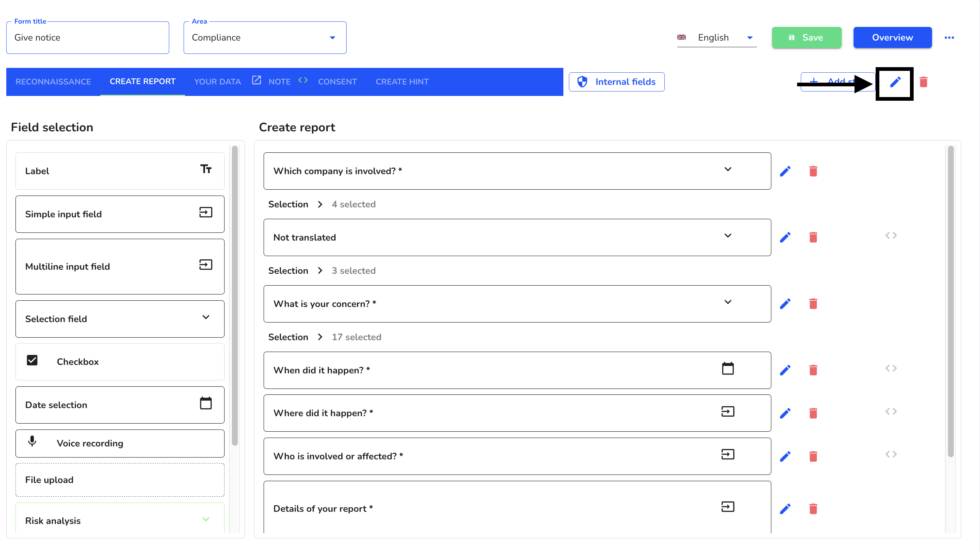Image resolution: width=980 pixels, height=552 pixels.
Task: Switch to the CONSENT tab
Action: [337, 82]
